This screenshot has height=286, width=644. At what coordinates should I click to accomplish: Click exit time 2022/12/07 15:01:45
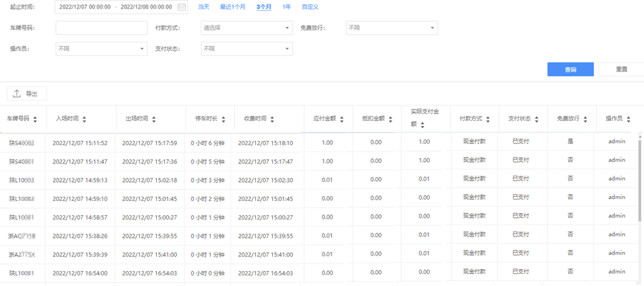(149, 199)
